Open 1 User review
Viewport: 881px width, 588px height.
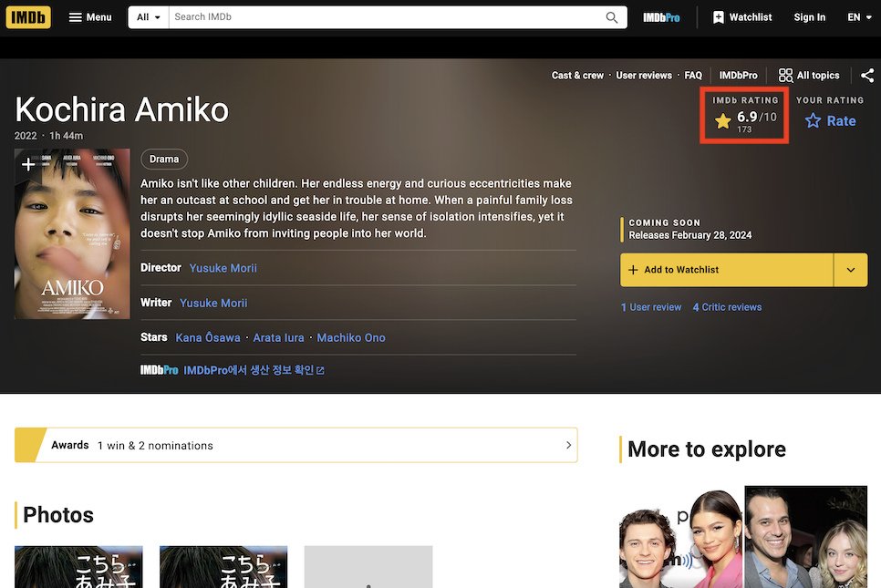pyautogui.click(x=651, y=307)
